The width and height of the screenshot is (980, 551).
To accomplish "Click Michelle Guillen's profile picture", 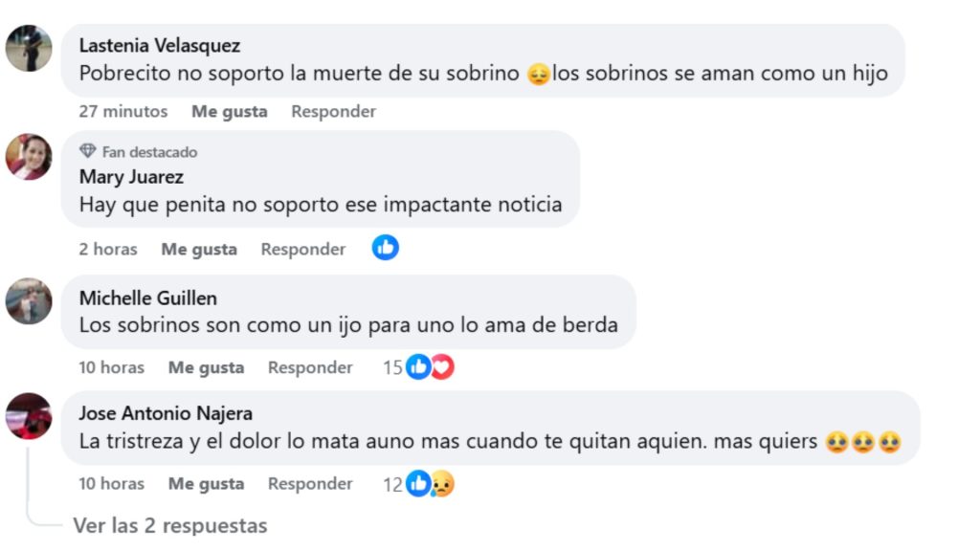I will pos(29,299).
